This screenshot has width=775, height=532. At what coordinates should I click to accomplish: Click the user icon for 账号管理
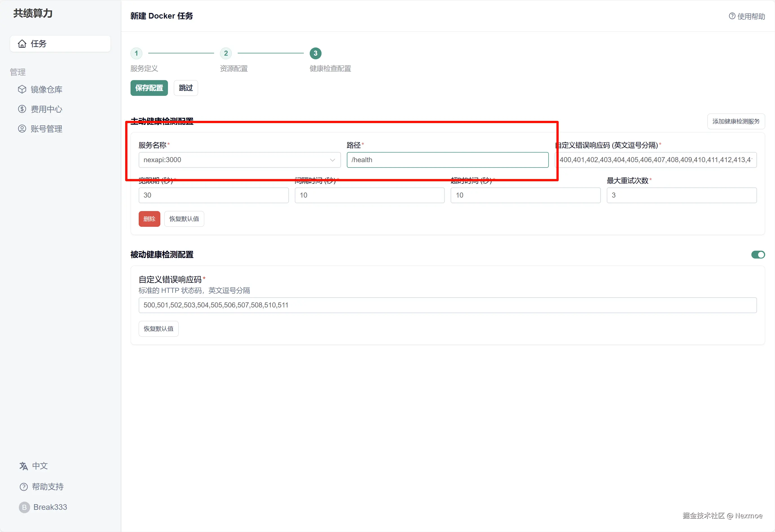pyautogui.click(x=22, y=129)
